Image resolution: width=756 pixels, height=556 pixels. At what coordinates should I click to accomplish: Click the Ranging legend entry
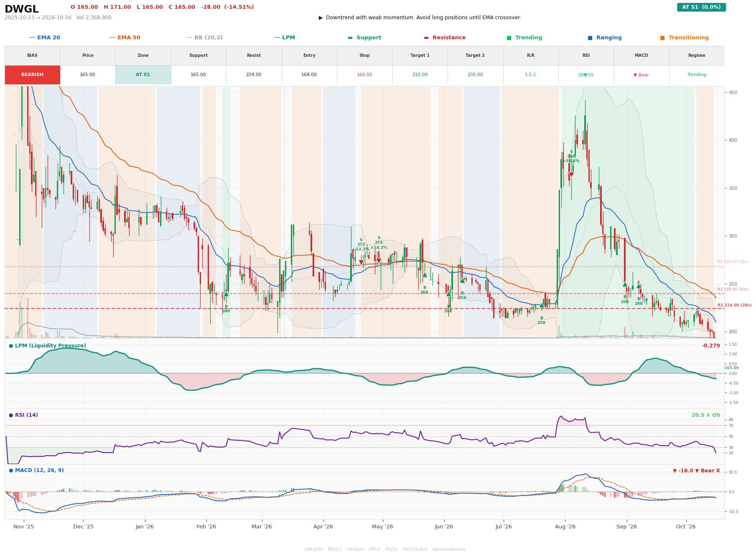click(x=605, y=38)
